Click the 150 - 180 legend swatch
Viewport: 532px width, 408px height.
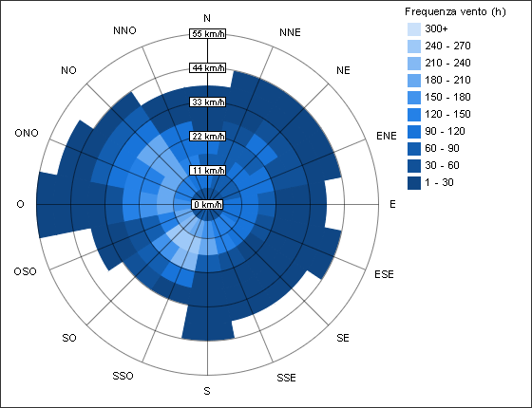pyautogui.click(x=414, y=98)
